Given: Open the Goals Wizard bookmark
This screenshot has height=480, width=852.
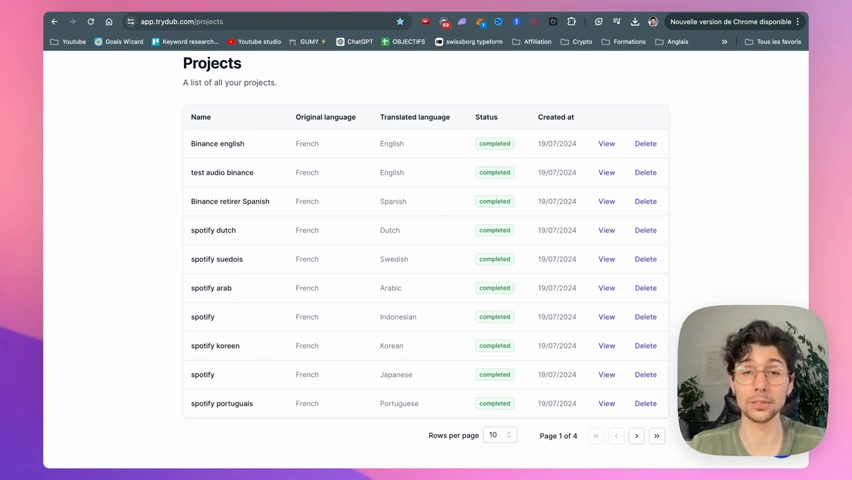Looking at the screenshot, I should click(x=119, y=42).
